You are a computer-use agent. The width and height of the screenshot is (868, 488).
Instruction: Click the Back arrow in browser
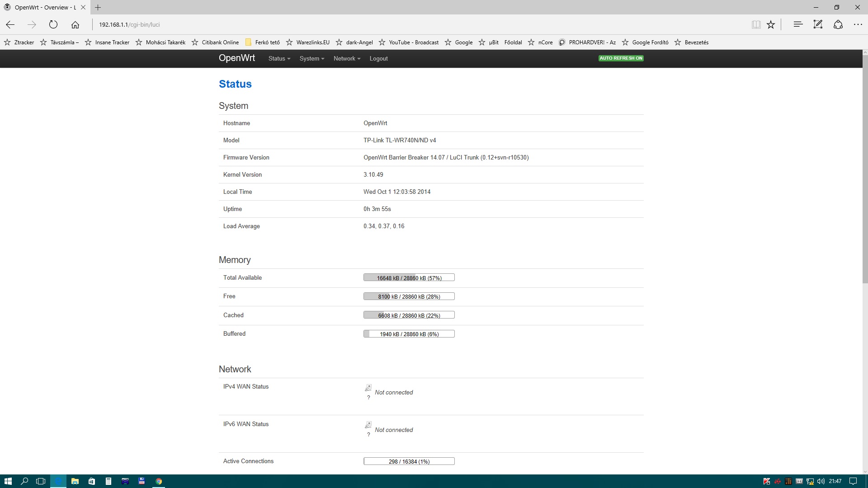click(x=10, y=24)
